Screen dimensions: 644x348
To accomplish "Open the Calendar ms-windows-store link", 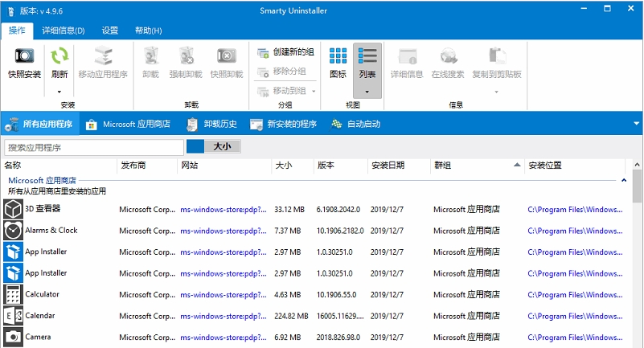I will (222, 316).
